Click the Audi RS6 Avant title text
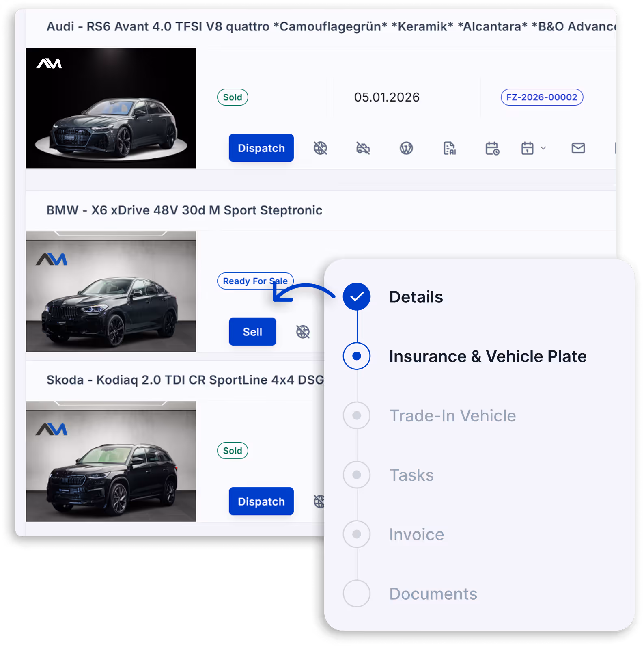 click(332, 26)
